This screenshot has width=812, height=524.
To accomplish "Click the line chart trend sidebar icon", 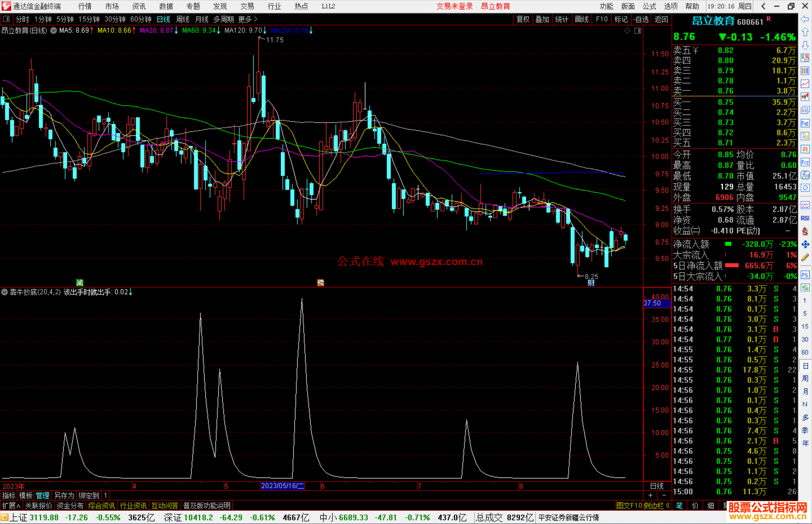I will pos(805,84).
